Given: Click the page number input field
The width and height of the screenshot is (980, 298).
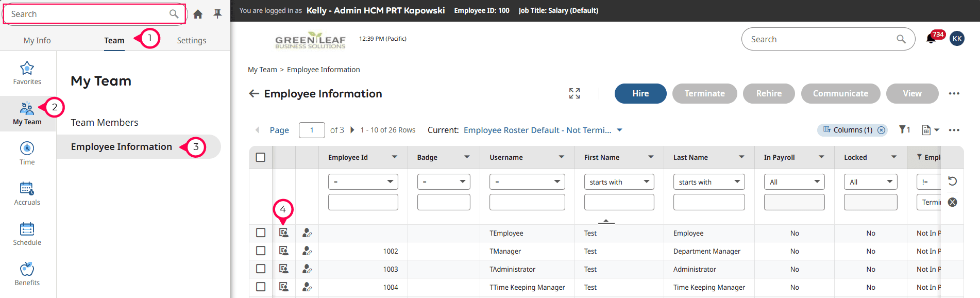Looking at the screenshot, I should click(x=311, y=130).
